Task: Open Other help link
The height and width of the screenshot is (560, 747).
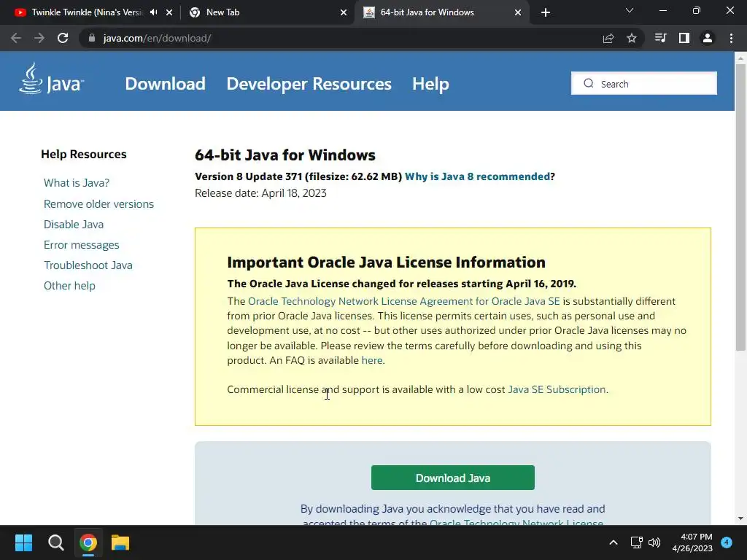Action: click(x=69, y=286)
